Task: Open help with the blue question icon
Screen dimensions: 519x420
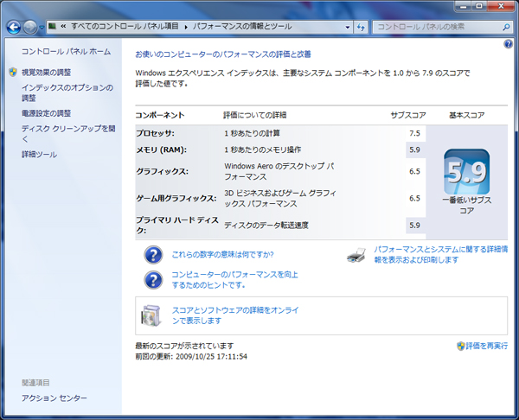Action: click(508, 44)
